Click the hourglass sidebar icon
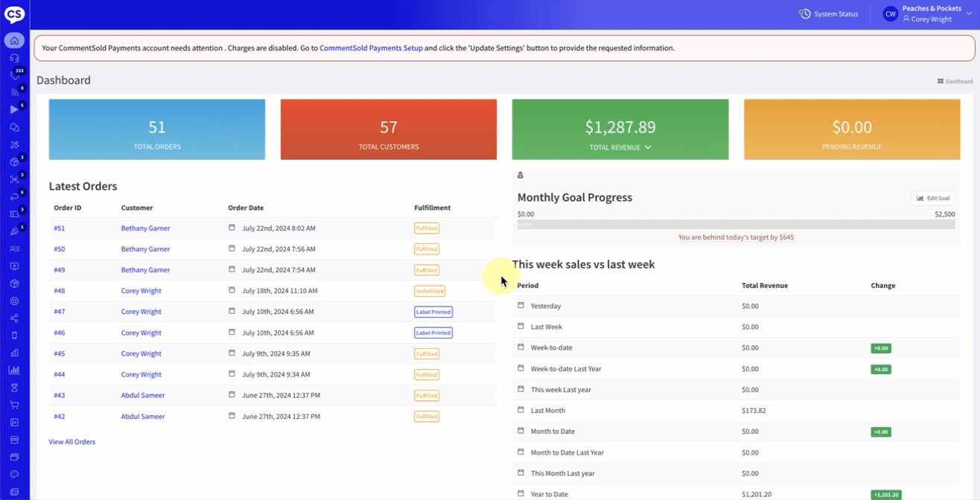The width and height of the screenshot is (980, 500). point(14,388)
